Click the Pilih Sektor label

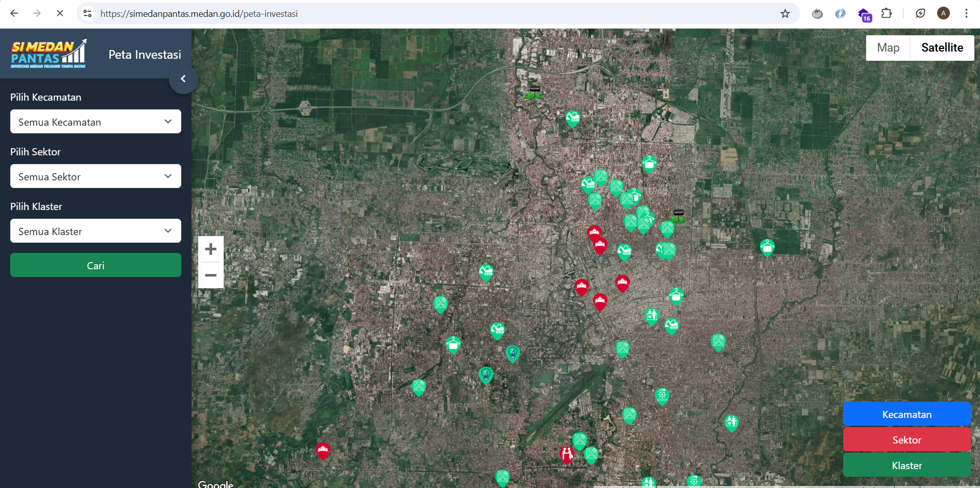pos(35,152)
